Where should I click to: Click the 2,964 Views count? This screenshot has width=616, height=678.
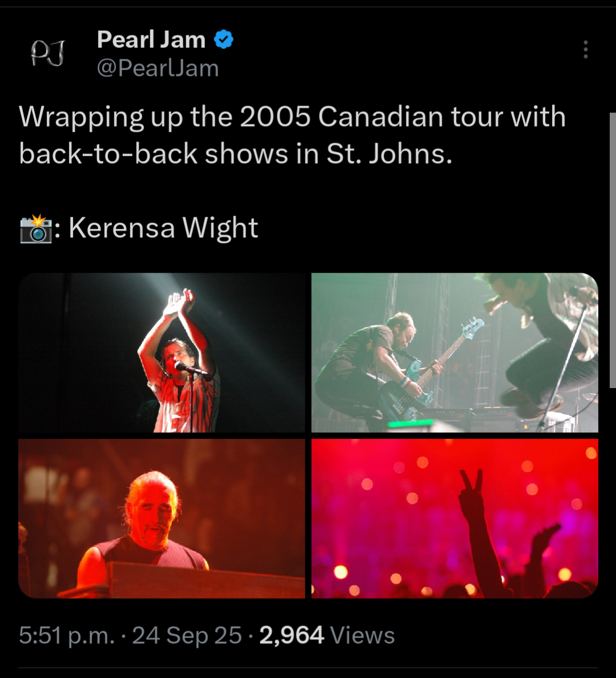point(327,635)
